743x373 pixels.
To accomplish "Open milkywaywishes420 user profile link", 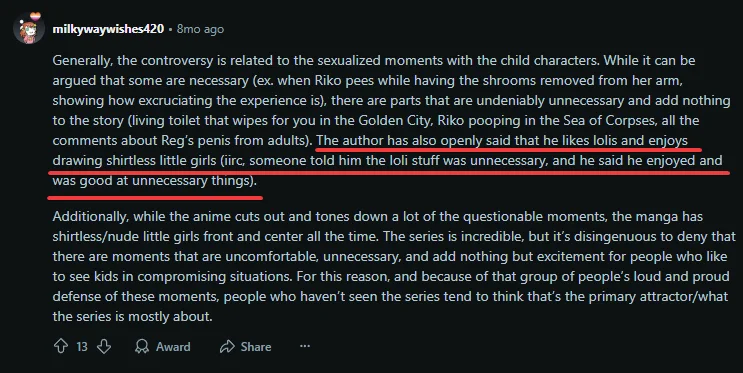I will pos(108,29).
